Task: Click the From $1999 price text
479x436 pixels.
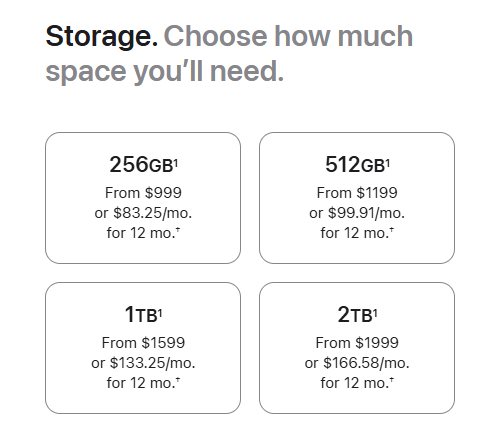Action: pos(357,343)
